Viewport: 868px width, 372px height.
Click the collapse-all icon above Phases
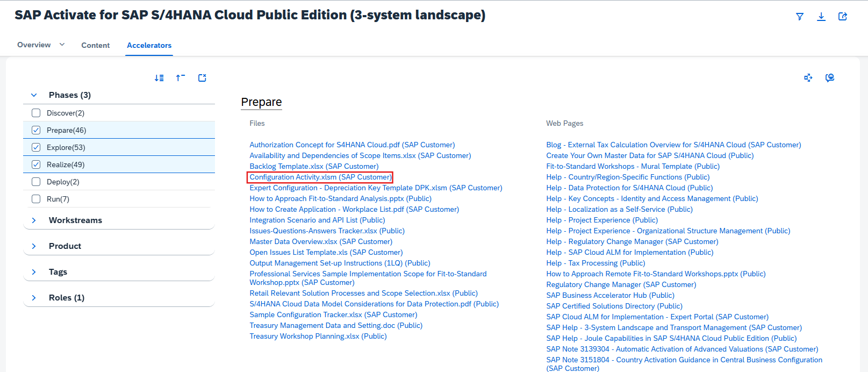click(x=181, y=78)
